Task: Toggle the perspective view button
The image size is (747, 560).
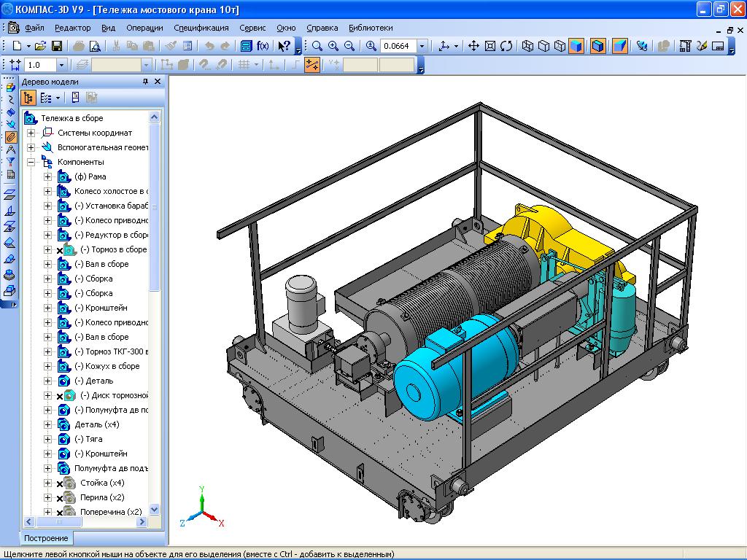Action: 619,46
